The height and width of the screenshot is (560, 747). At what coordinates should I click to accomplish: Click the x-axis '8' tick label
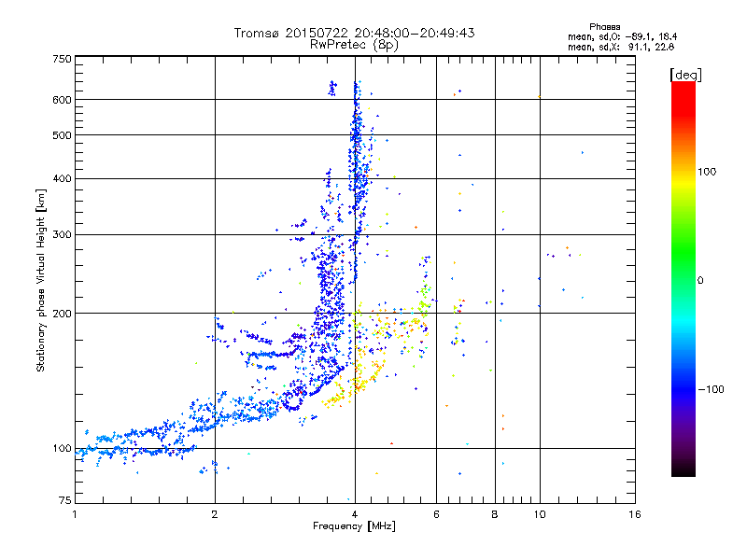[x=495, y=514]
